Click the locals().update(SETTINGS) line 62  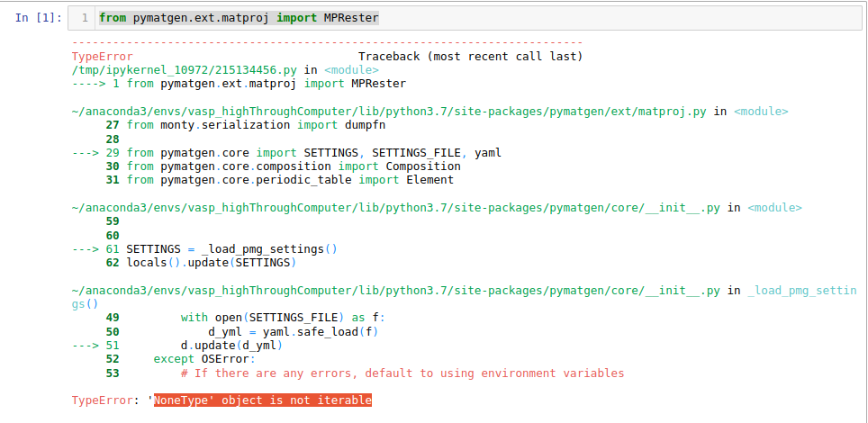(201, 263)
